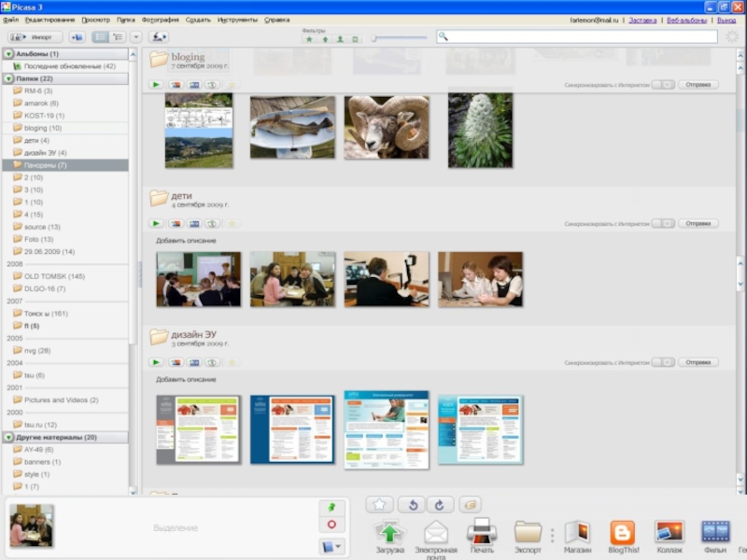747x560 pixels.
Task: Select the fish on plate thumbnail
Action: 292,127
